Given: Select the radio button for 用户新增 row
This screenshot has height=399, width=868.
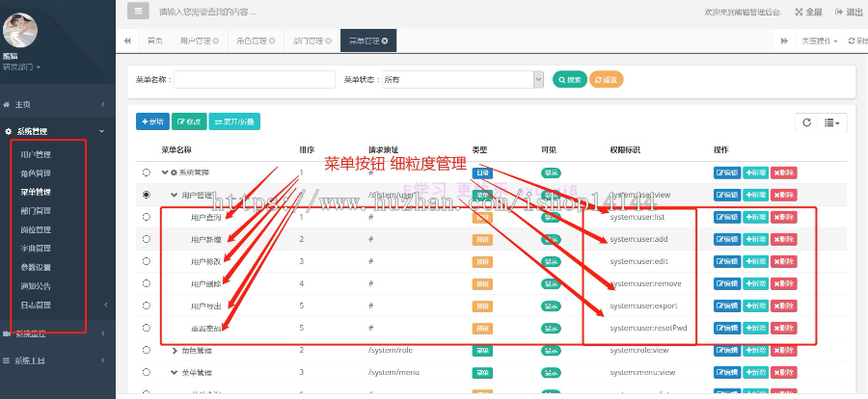Looking at the screenshot, I should click(147, 239).
